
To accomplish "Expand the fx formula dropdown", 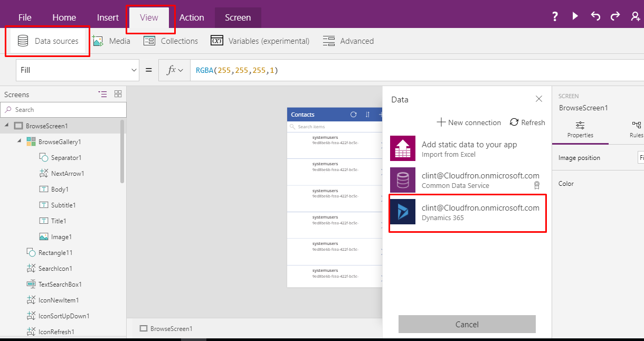I will 175,70.
